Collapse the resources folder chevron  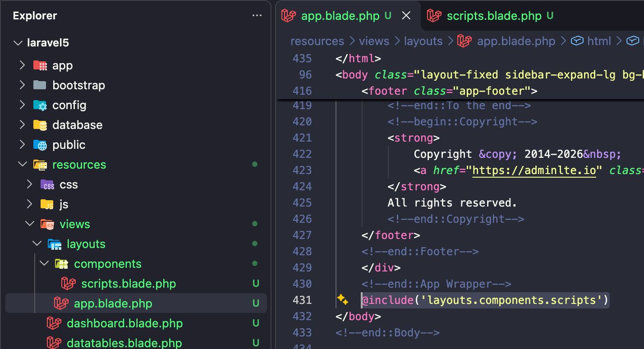coord(22,165)
